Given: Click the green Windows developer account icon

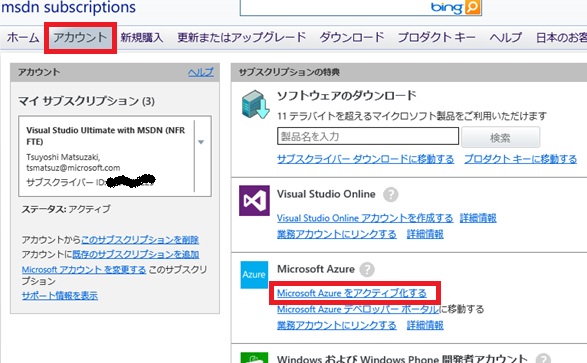Looking at the screenshot, I should (x=254, y=357).
